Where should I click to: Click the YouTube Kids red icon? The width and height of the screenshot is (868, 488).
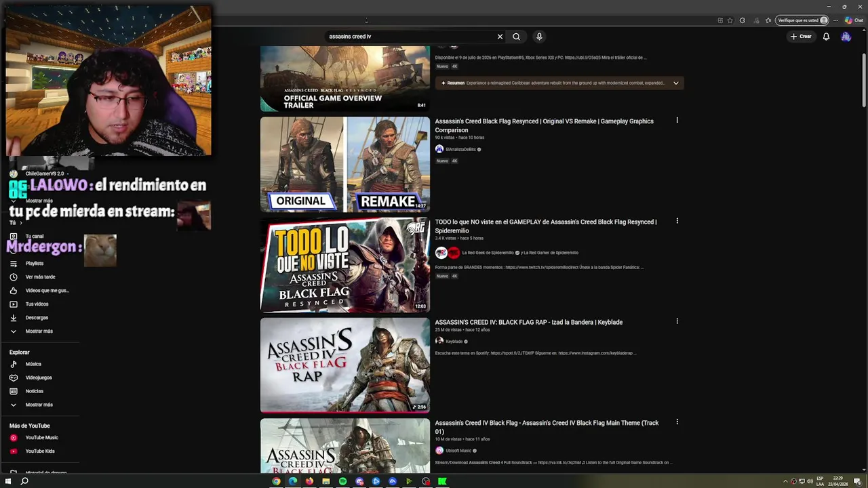click(x=13, y=451)
